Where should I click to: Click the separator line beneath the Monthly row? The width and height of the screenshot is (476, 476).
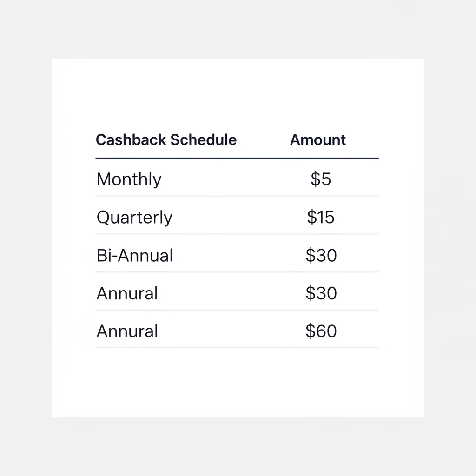pyautogui.click(x=237, y=196)
